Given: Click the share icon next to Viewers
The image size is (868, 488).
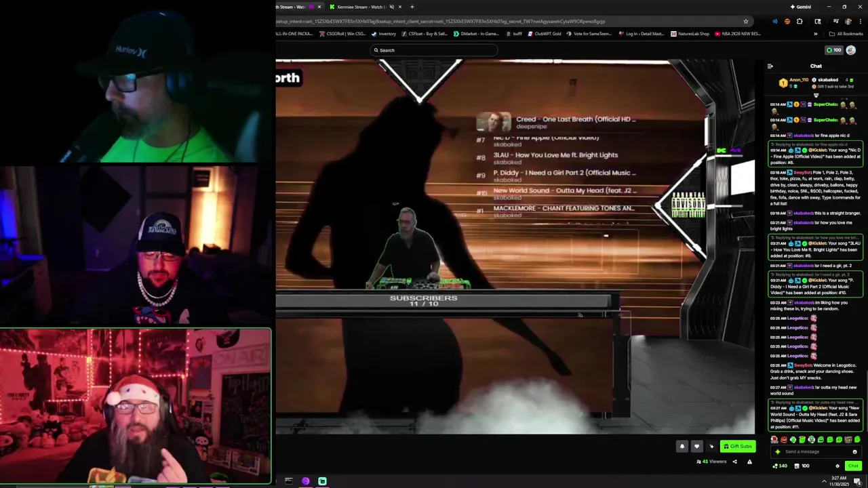Looking at the screenshot, I should (x=734, y=462).
